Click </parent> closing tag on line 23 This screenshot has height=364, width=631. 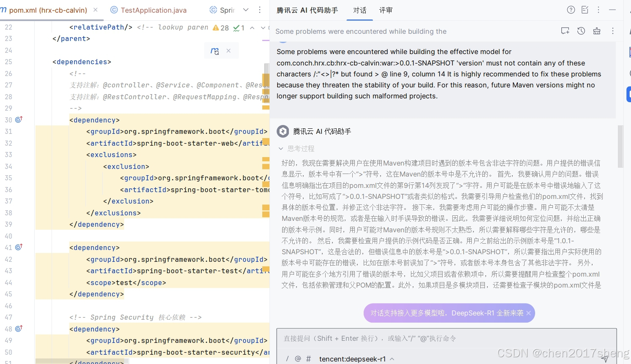click(x=71, y=38)
